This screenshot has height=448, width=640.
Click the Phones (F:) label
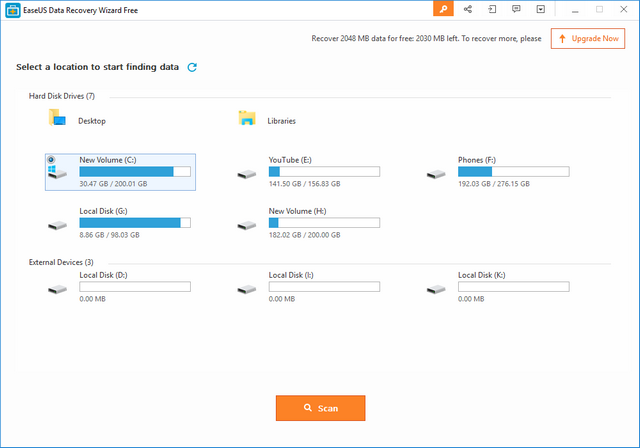click(477, 160)
